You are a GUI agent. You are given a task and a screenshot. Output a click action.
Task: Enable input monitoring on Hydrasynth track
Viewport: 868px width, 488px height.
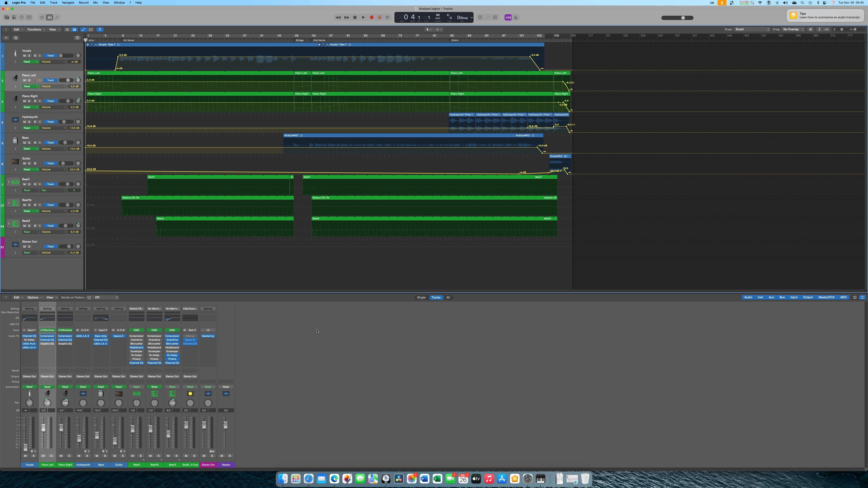(40, 122)
